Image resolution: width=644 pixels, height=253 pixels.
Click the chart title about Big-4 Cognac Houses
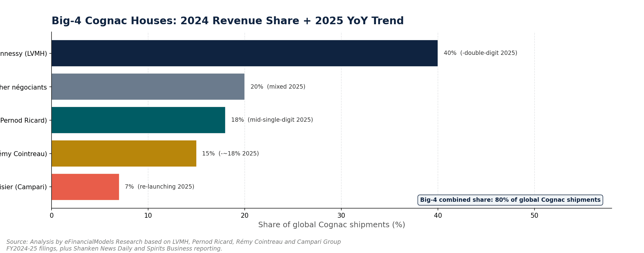[x=228, y=21]
